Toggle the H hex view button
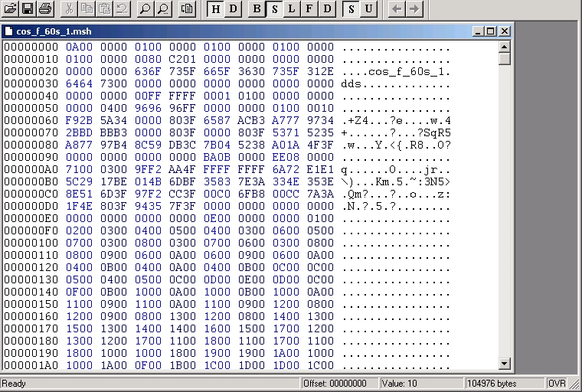The width and height of the screenshot is (582, 392). (216, 9)
